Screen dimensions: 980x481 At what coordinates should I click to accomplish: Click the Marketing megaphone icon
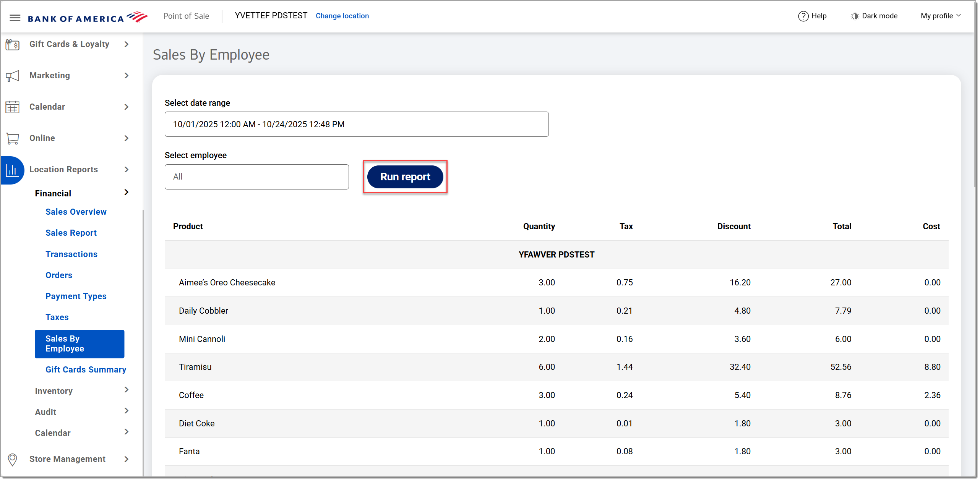pos(13,76)
